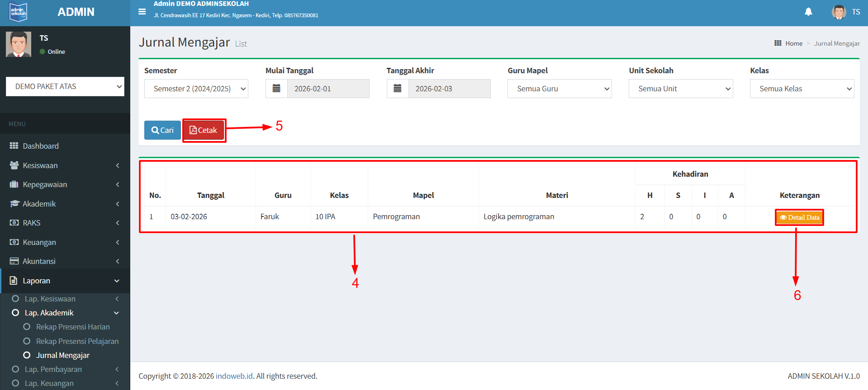Viewport: 868px width, 390px height.
Task: Click the calendar icon beside Mulai Tanggal
Action: tap(276, 89)
